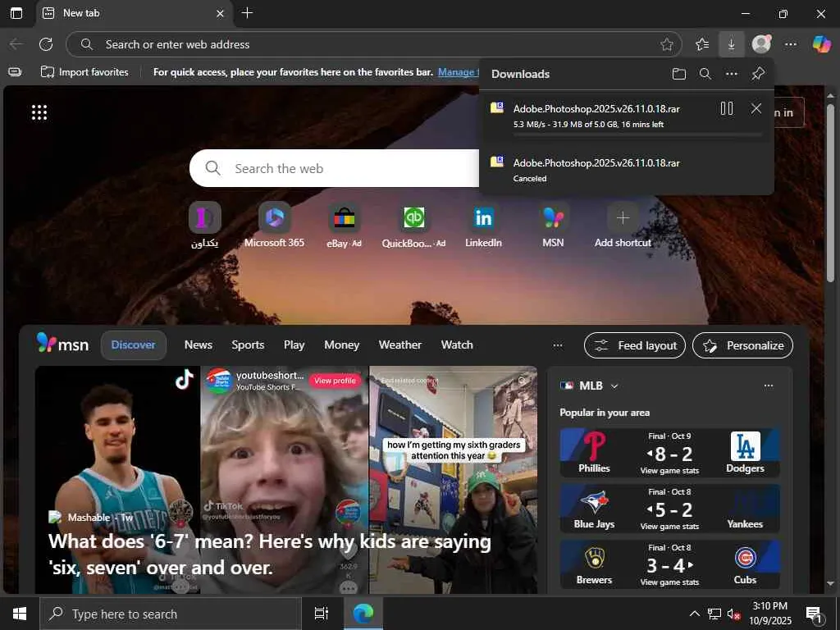The image size is (840, 630).
Task: Open the profile avatar menu
Action: 761,44
